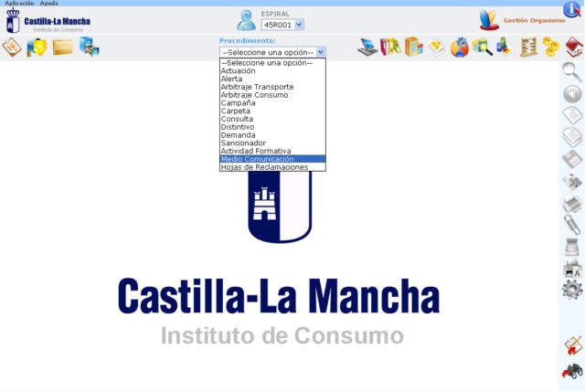Click the blue user avatar icon

coord(246,20)
